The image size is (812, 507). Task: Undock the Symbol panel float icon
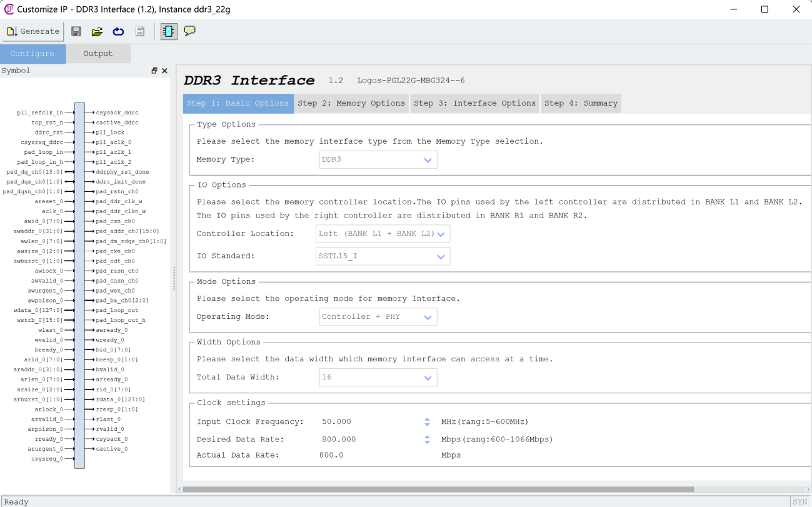pyautogui.click(x=154, y=71)
